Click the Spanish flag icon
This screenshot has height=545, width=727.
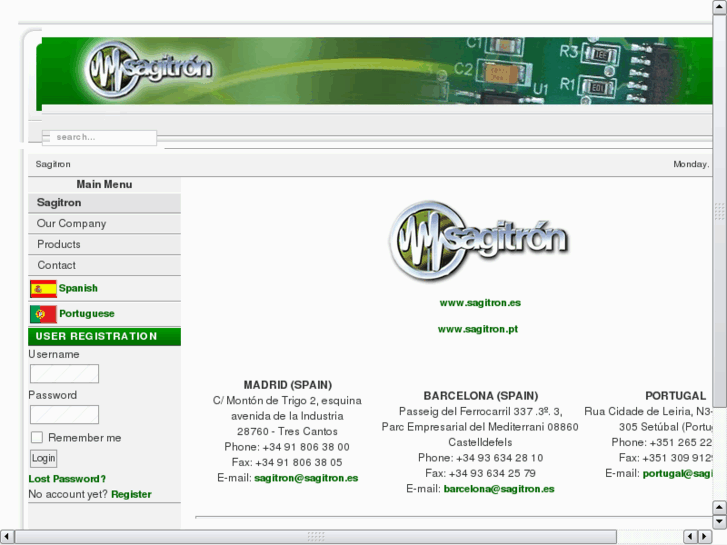[43, 289]
